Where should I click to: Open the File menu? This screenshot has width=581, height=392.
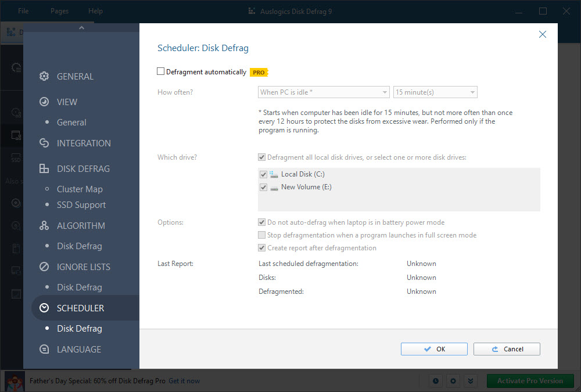[23, 11]
